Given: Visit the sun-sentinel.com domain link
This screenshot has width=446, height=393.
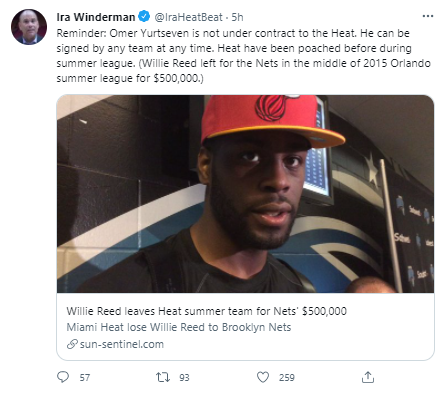Looking at the screenshot, I should tap(122, 344).
